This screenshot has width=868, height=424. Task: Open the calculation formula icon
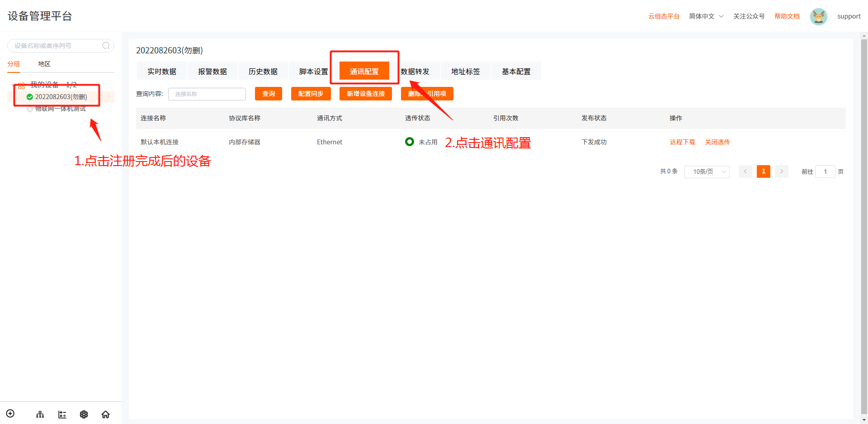point(62,414)
